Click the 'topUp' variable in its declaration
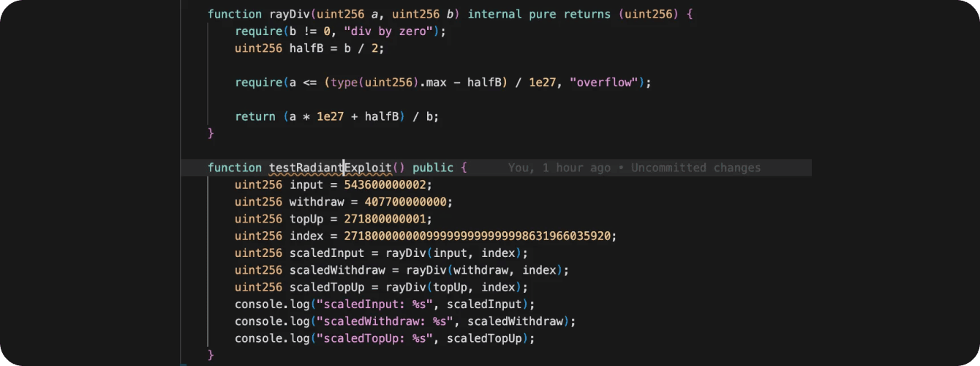Viewport: 980px width, 366px height. pos(306,219)
